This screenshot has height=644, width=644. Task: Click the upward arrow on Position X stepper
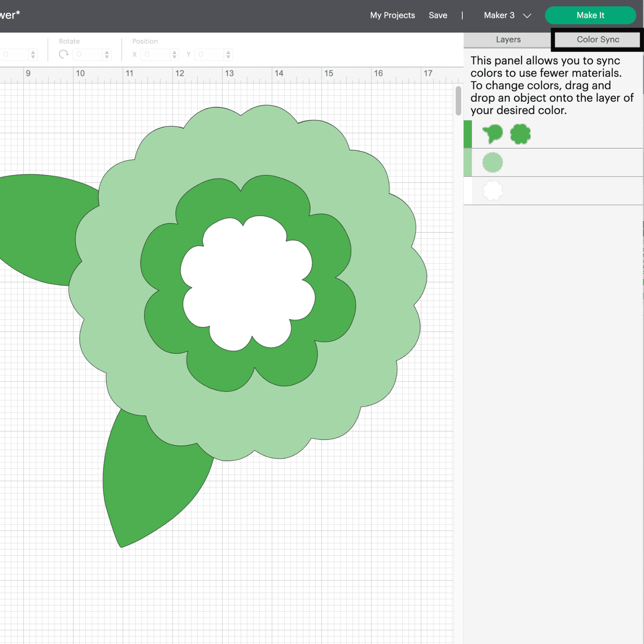click(x=174, y=52)
